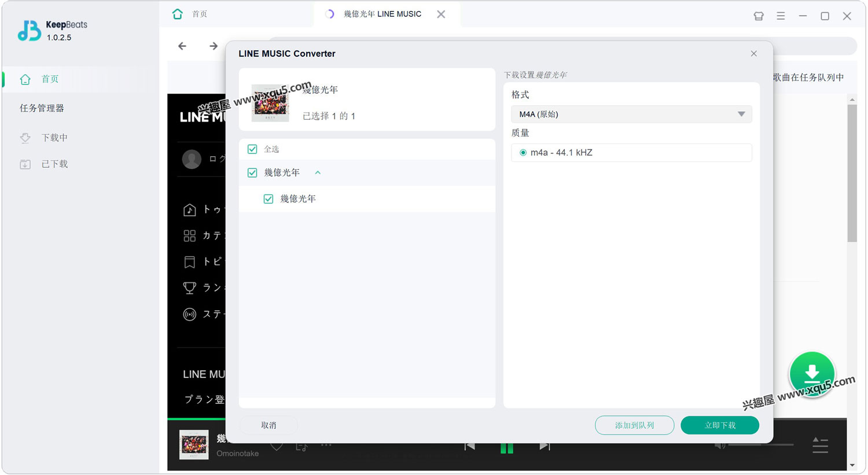
Task: Click the LINE MUSIC category grid icon
Action: (190, 235)
